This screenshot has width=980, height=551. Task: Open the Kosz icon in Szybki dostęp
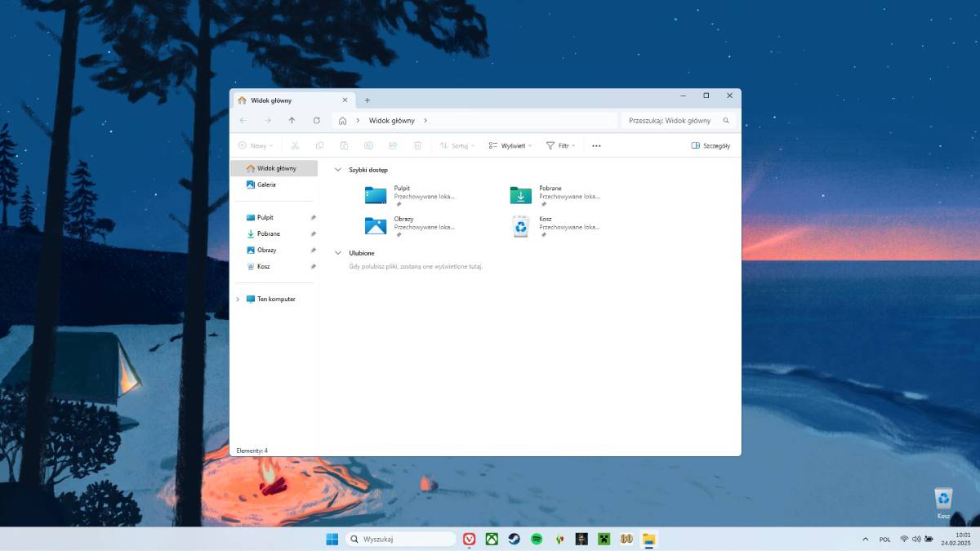coord(520,226)
